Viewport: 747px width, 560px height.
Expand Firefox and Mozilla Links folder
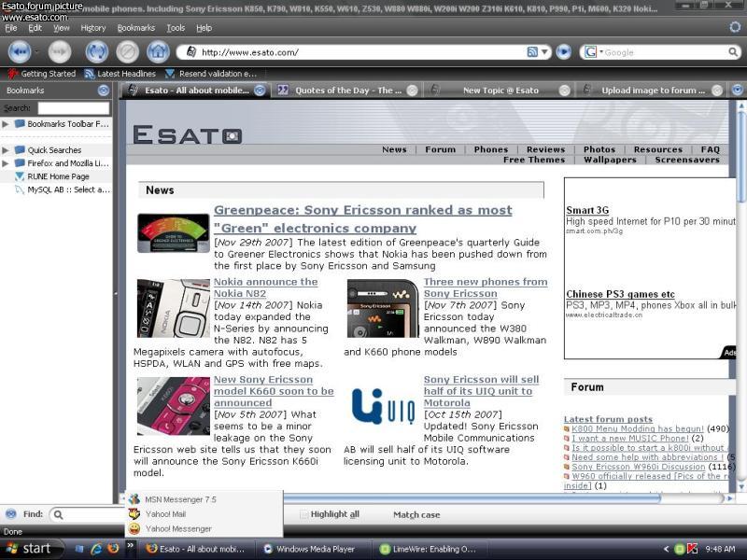click(6, 163)
